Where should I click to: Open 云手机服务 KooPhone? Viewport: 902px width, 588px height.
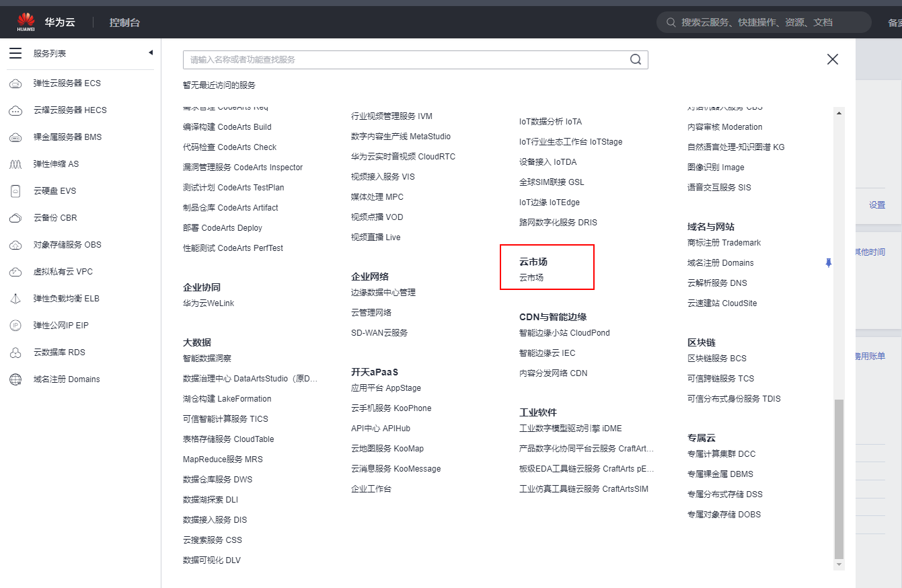point(391,408)
